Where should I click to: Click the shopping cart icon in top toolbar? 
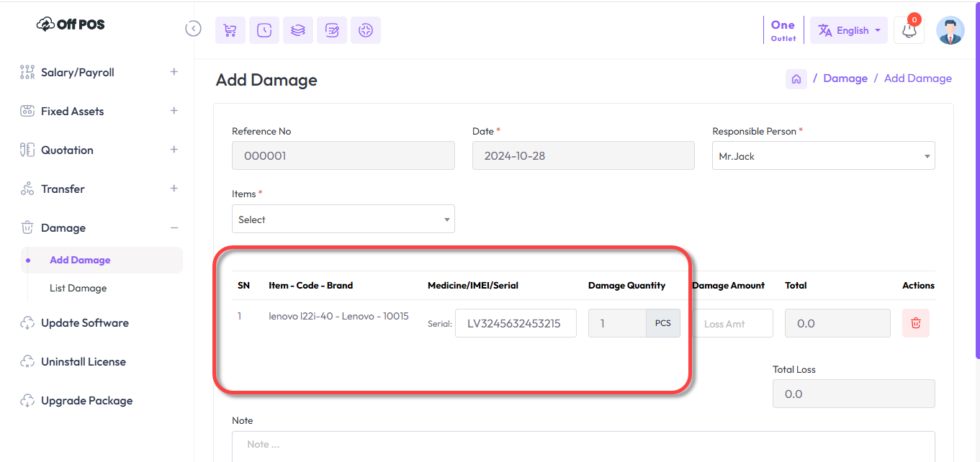click(x=230, y=30)
